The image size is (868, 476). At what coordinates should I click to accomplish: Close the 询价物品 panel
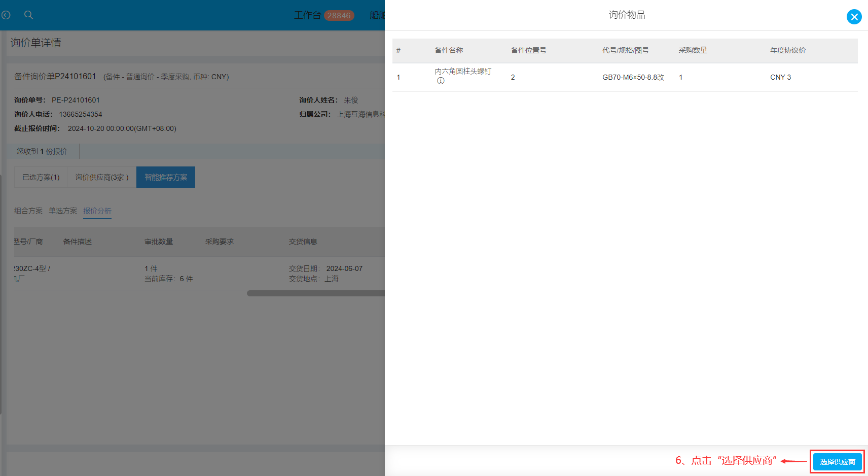854,17
